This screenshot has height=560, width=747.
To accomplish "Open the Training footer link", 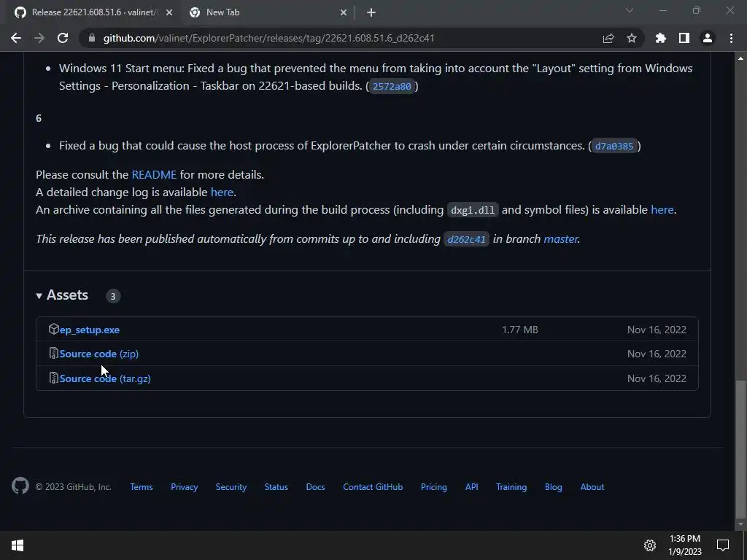I will tap(511, 486).
